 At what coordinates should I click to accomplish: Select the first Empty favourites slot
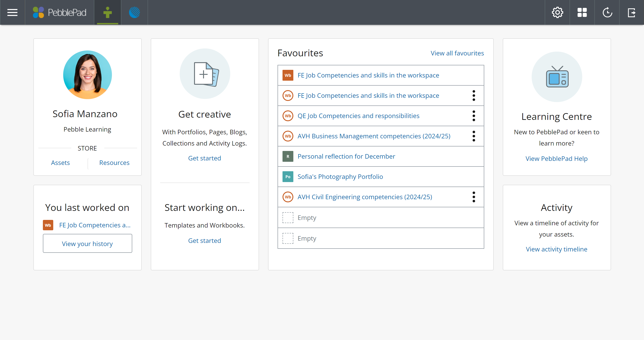coord(306,217)
